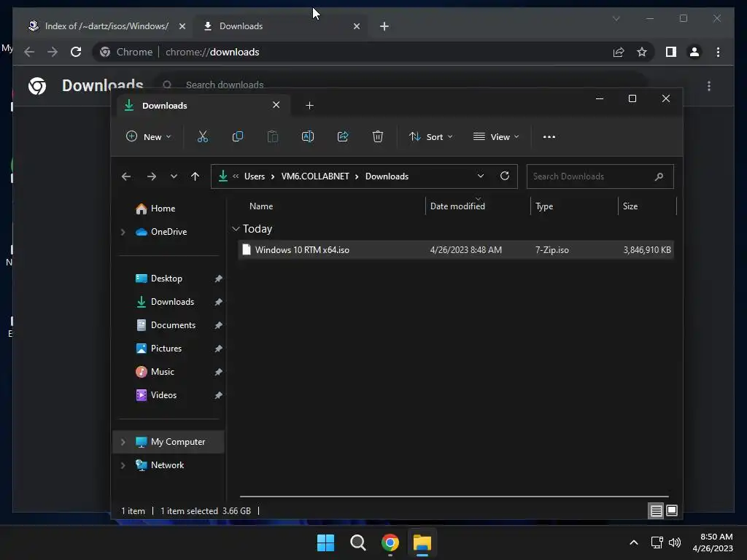Open recent locations dropdown chevron

[174, 176]
